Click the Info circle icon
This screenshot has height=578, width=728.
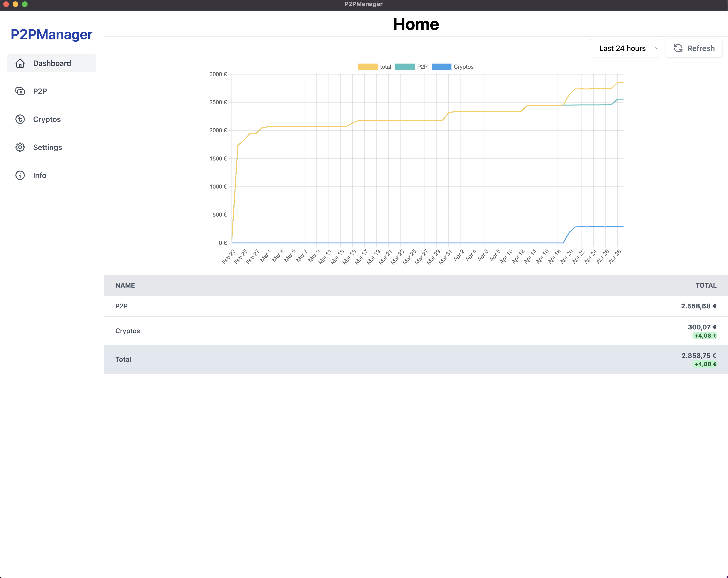pos(20,175)
